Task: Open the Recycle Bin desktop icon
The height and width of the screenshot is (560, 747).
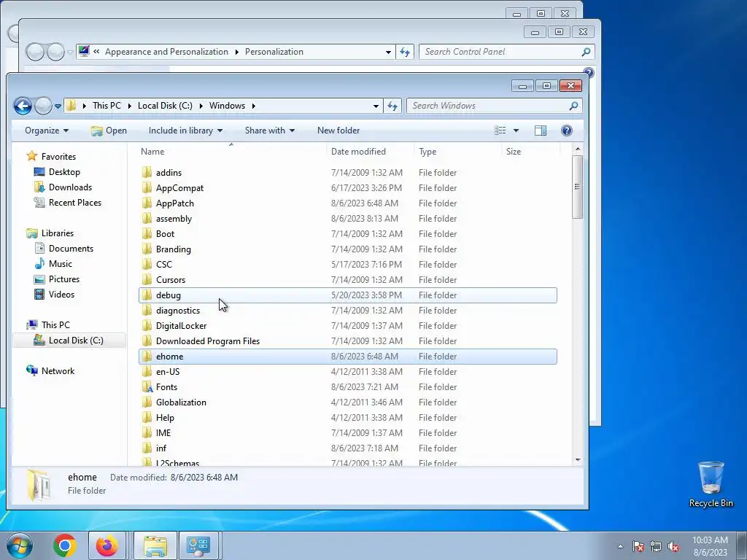Action: pos(711,484)
